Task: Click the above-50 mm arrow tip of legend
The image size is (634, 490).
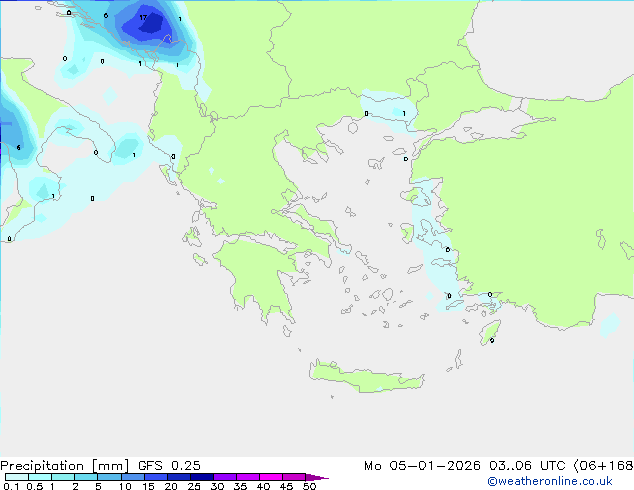Action: [x=317, y=477]
